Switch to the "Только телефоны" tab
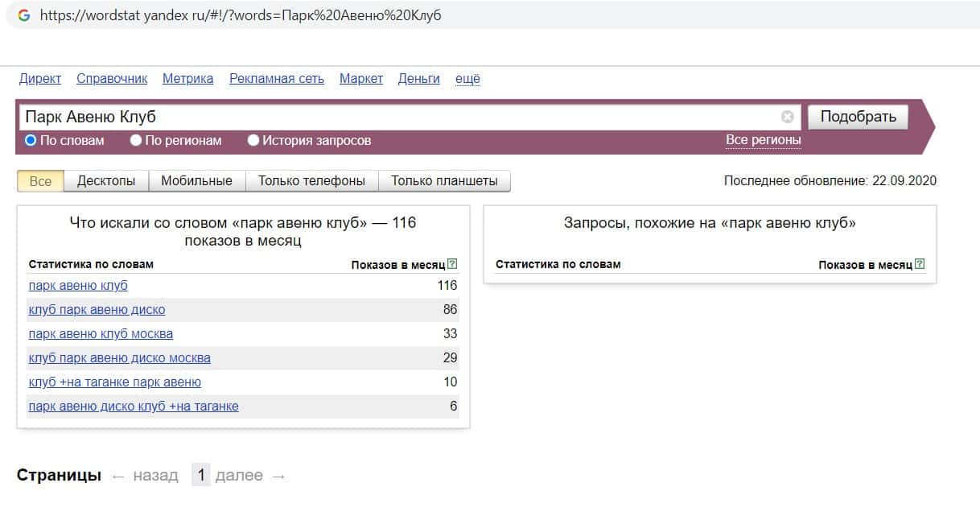Viewport: 980px width, 512px height. click(x=311, y=181)
